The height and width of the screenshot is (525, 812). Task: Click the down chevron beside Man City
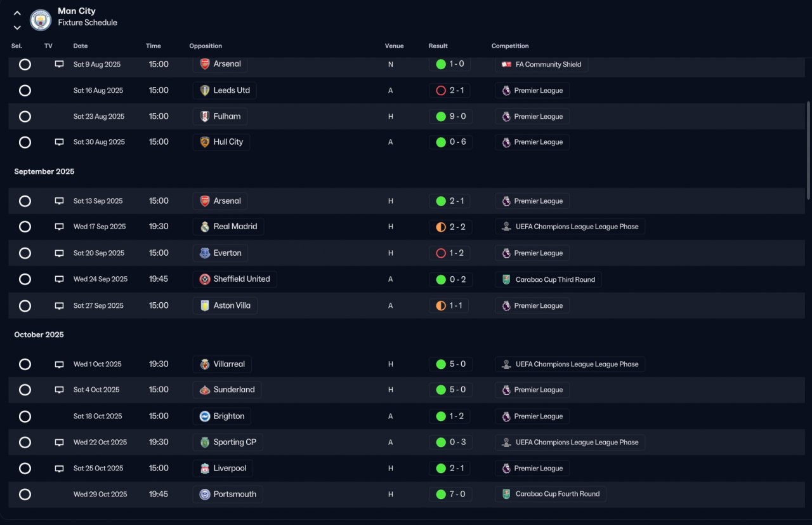(17, 27)
